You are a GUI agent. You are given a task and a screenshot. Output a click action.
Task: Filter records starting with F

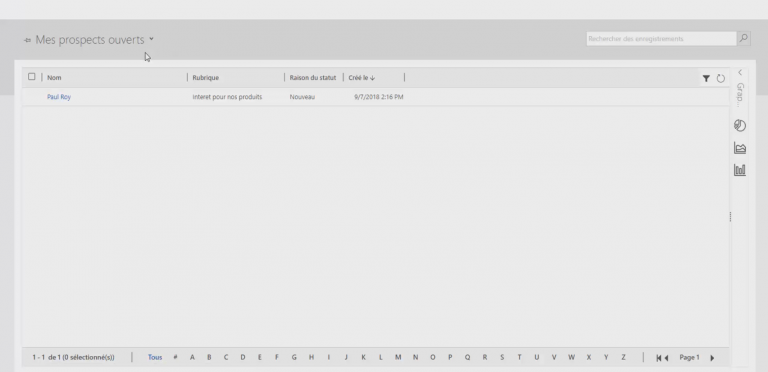(x=277, y=357)
